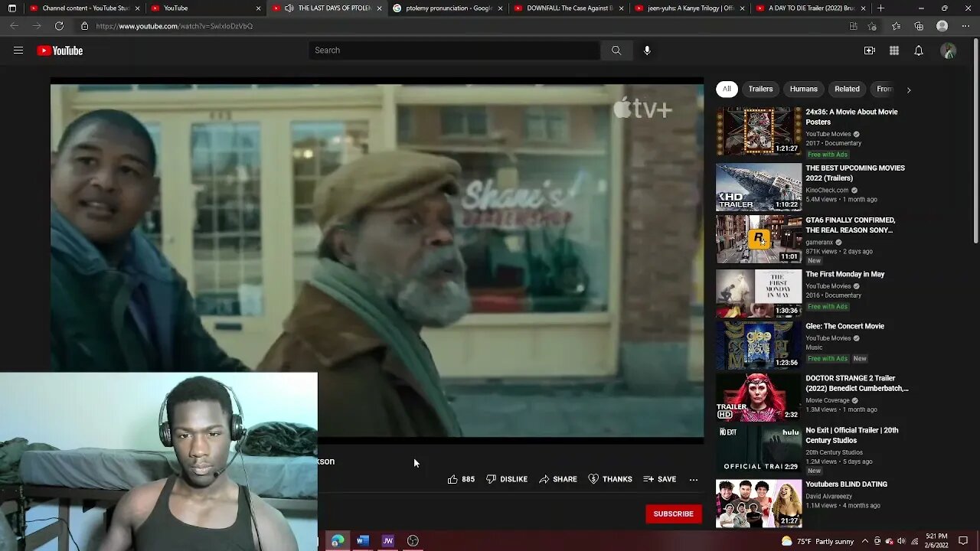Image resolution: width=980 pixels, height=551 pixels.
Task: Open the weather widget in taskbar
Action: click(818, 541)
